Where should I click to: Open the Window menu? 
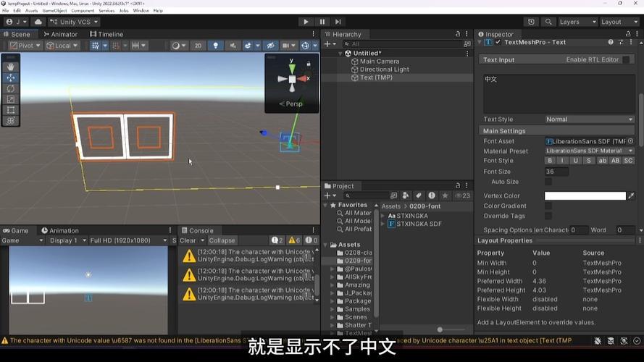click(141, 11)
